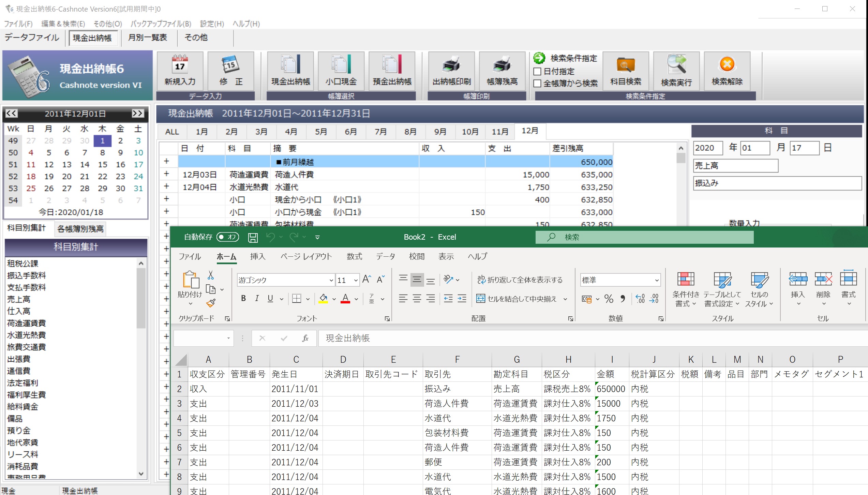This screenshot has width=868, height=495.
Task: Open the font size 11 dropdown
Action: pyautogui.click(x=356, y=280)
